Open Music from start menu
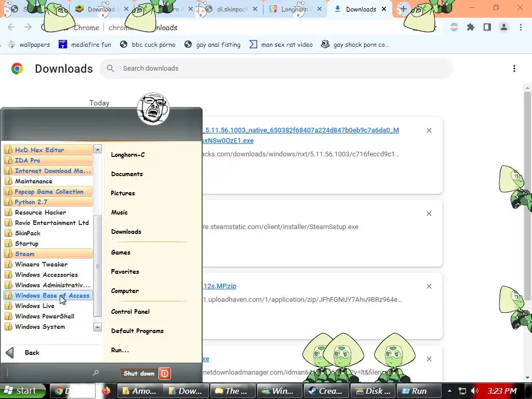This screenshot has height=399, width=532. pyautogui.click(x=119, y=212)
